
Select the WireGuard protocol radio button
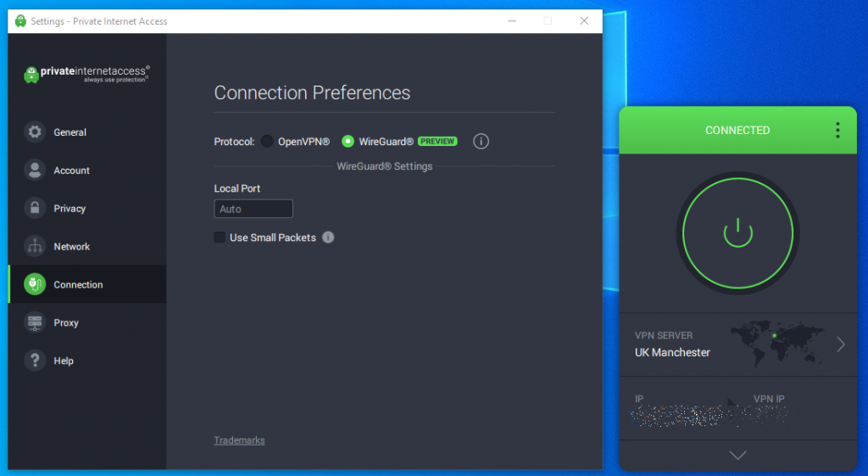348,142
